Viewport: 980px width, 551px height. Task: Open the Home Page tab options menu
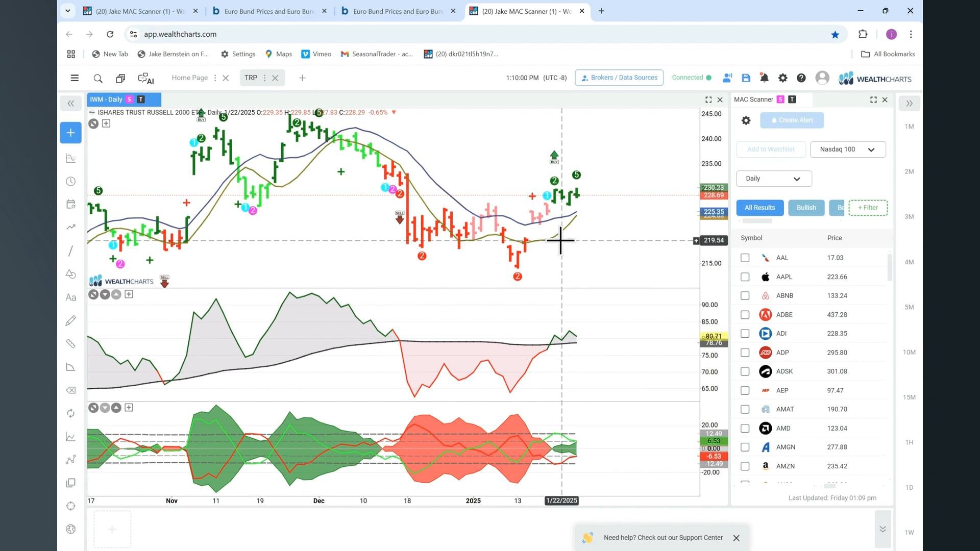[x=215, y=78]
